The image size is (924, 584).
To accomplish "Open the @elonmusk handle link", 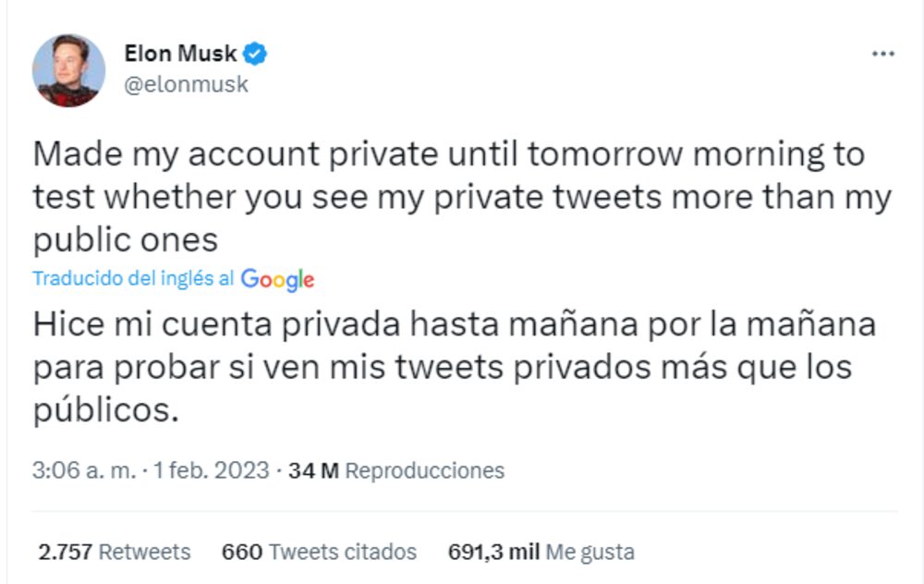I will [186, 85].
